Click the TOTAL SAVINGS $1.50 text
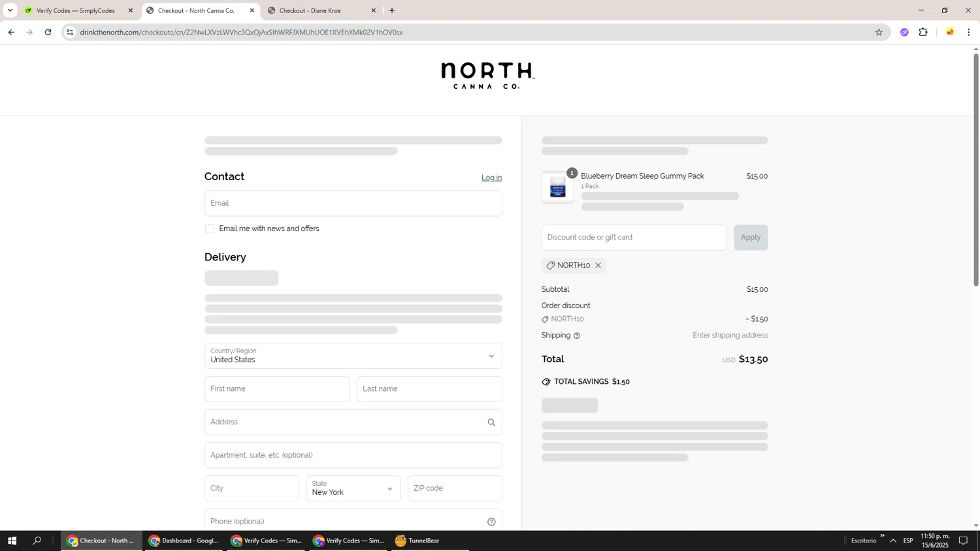The image size is (980, 551). pyautogui.click(x=592, y=382)
